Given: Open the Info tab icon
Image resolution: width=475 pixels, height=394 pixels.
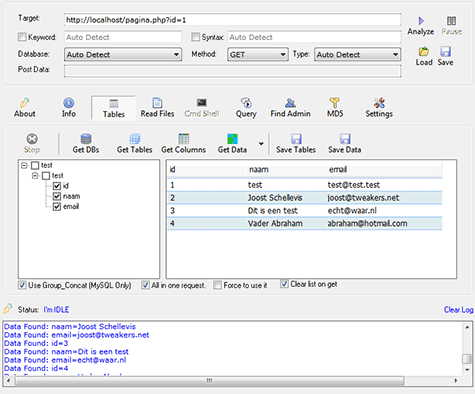Looking at the screenshot, I should tap(68, 103).
